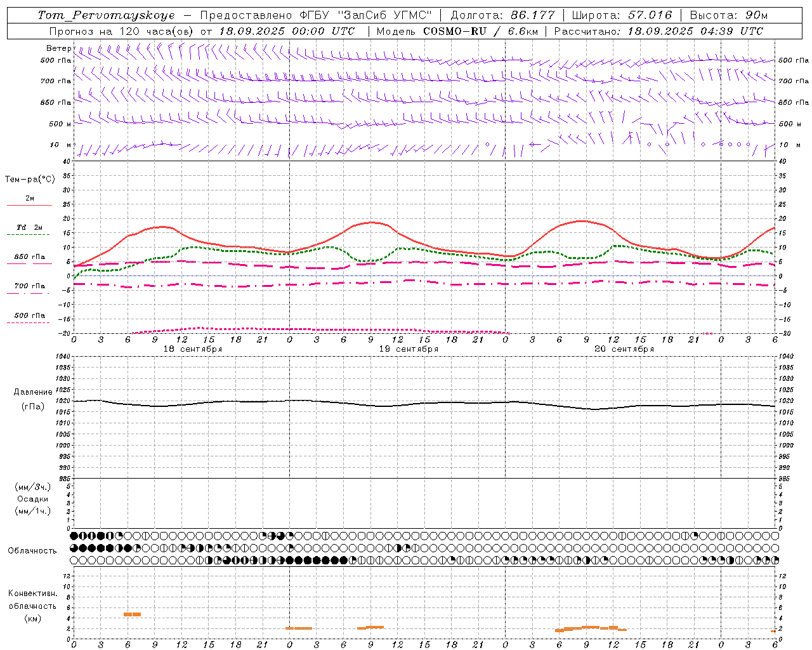The width and height of the screenshot is (812, 650).
Task: Click the 'Ветер' wind section label
Action: [x=58, y=48]
